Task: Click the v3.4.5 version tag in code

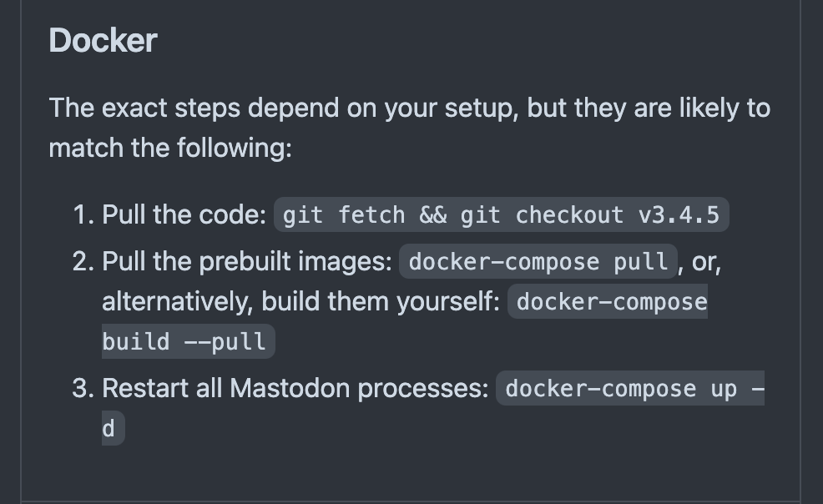Action: (x=679, y=215)
